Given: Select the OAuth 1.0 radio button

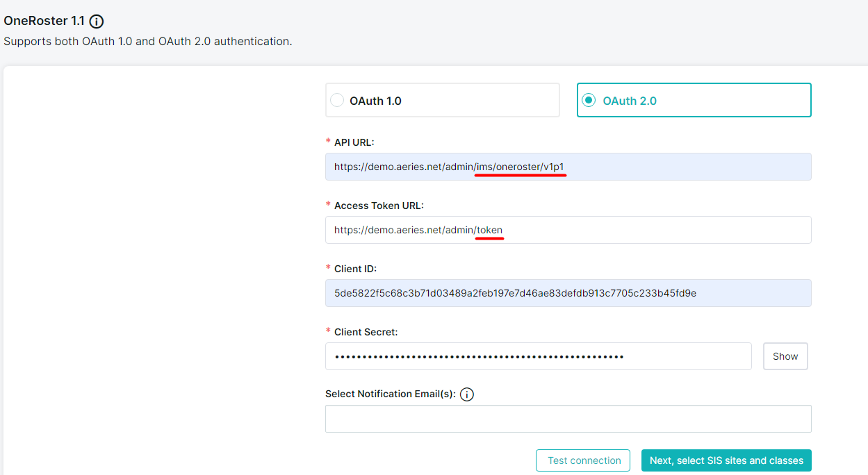Looking at the screenshot, I should pyautogui.click(x=337, y=101).
